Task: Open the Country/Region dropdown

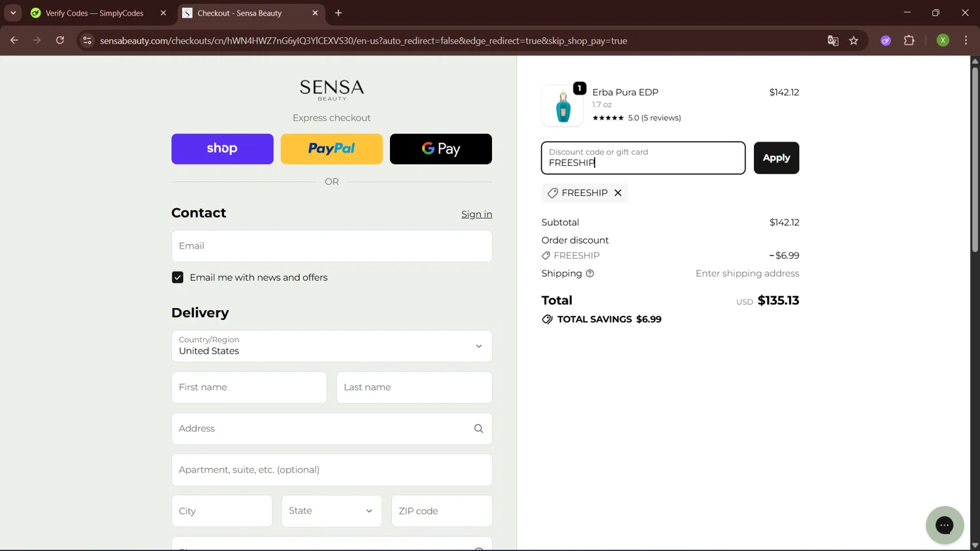Action: pyautogui.click(x=332, y=346)
